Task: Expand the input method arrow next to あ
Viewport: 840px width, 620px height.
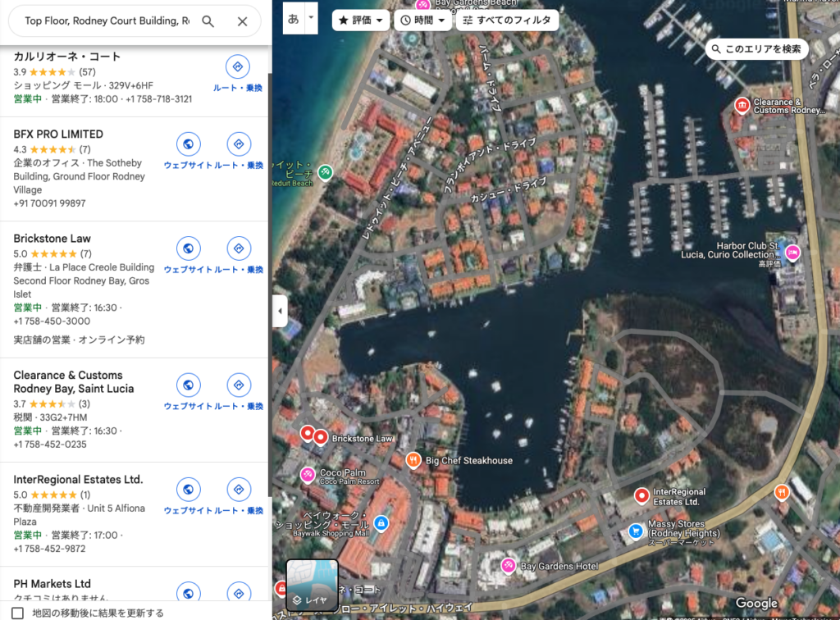Action: pyautogui.click(x=311, y=18)
